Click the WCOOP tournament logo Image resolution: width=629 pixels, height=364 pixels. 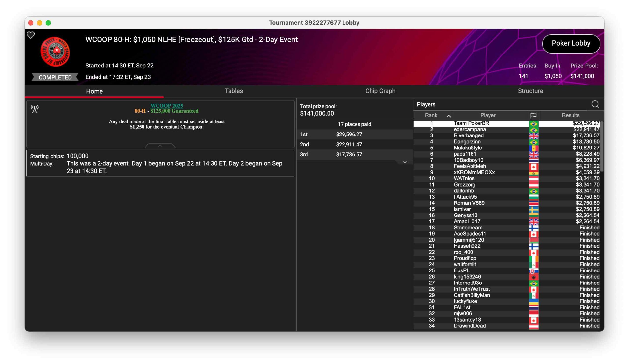(x=55, y=52)
